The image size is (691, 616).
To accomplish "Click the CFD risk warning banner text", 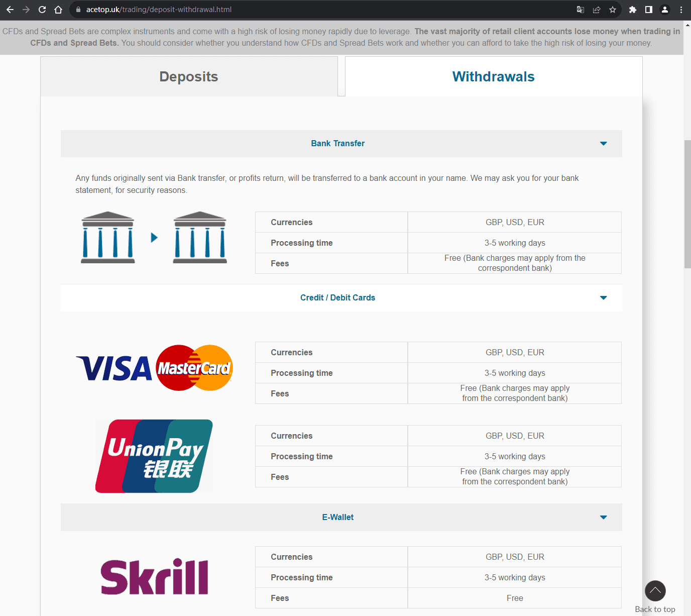I will tap(341, 37).
